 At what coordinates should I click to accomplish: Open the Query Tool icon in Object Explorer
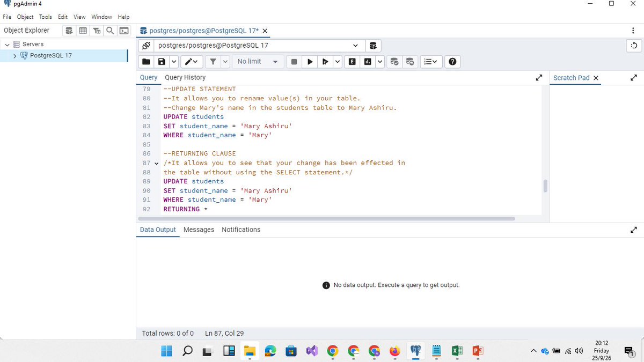click(x=70, y=31)
